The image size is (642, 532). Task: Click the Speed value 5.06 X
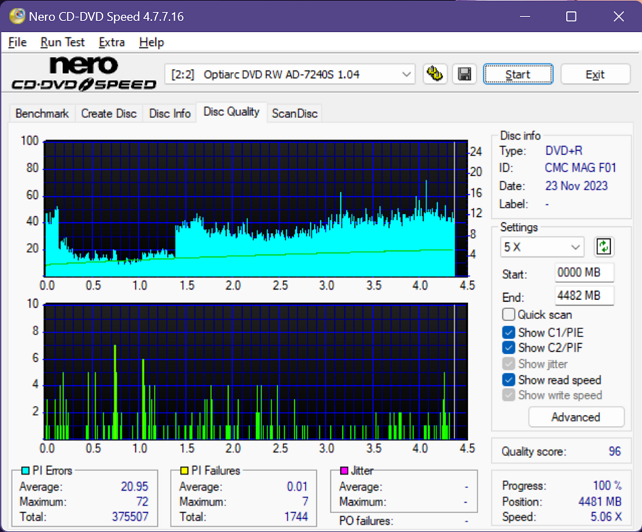[x=606, y=517]
